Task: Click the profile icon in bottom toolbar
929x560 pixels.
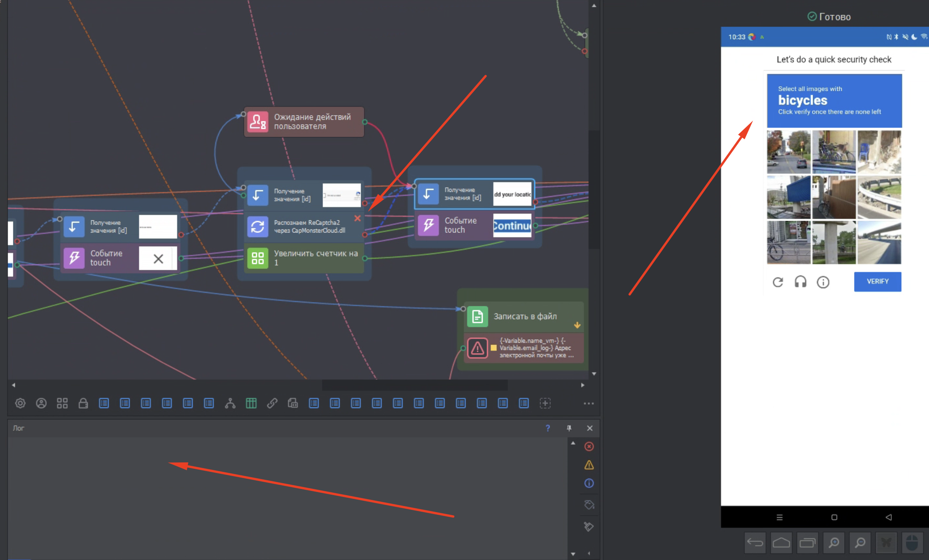Action: (x=41, y=403)
